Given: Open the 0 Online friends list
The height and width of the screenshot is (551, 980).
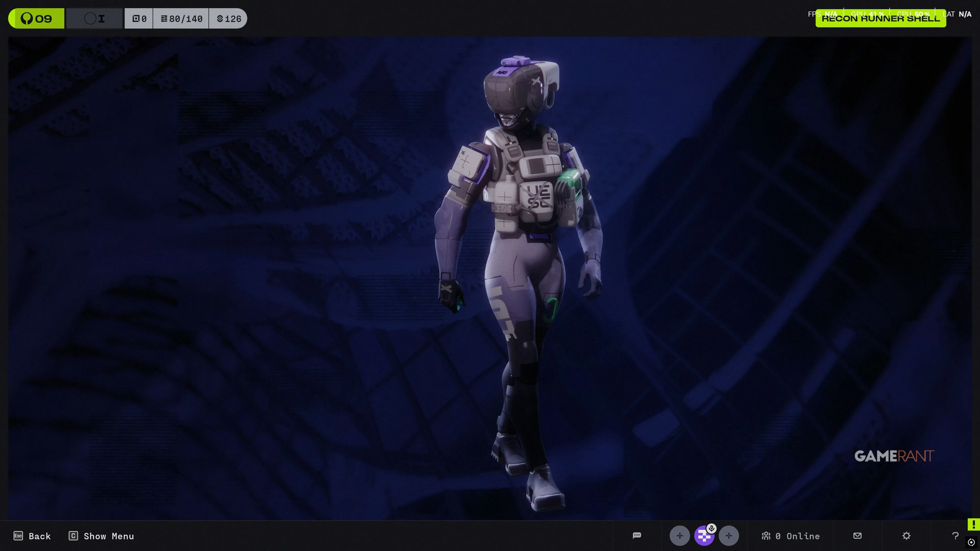Looking at the screenshot, I should (x=791, y=536).
